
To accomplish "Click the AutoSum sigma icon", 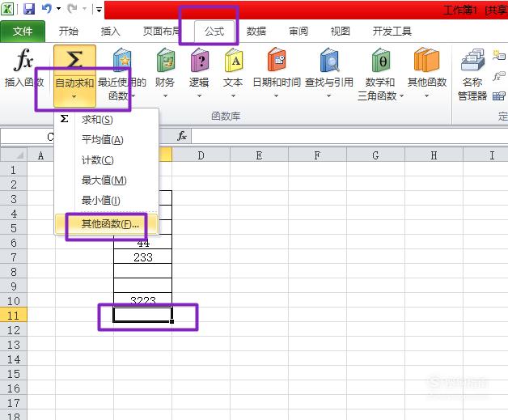I will 74,60.
